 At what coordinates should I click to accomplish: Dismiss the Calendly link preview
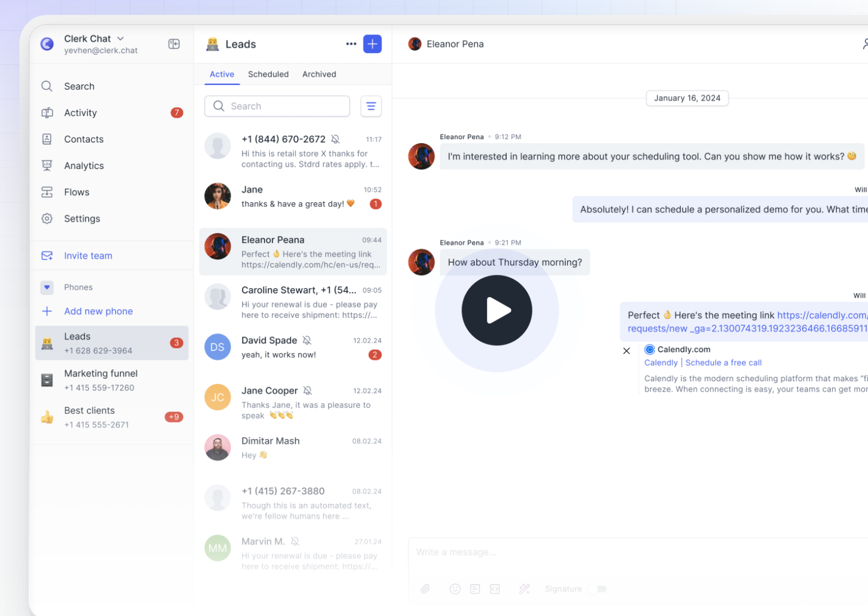pyautogui.click(x=626, y=351)
